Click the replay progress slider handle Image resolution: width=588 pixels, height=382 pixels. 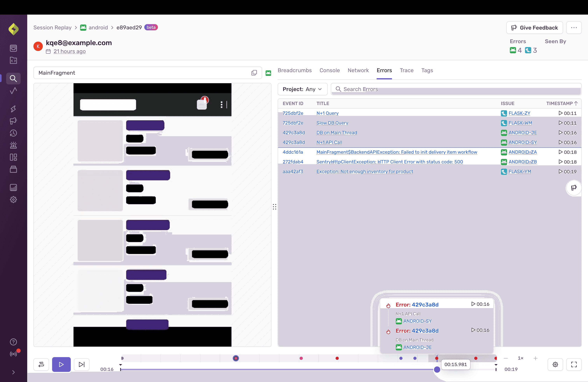point(437,369)
